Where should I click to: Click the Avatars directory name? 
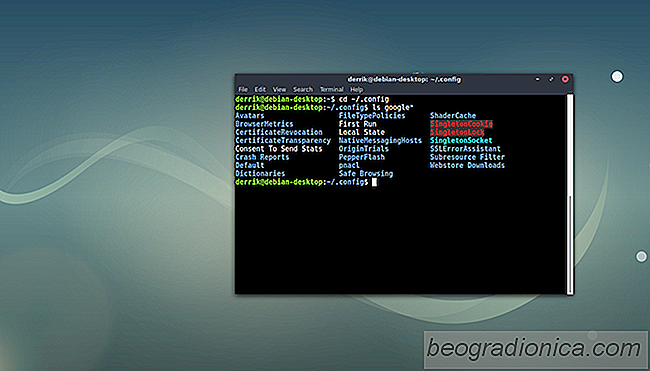[249, 116]
